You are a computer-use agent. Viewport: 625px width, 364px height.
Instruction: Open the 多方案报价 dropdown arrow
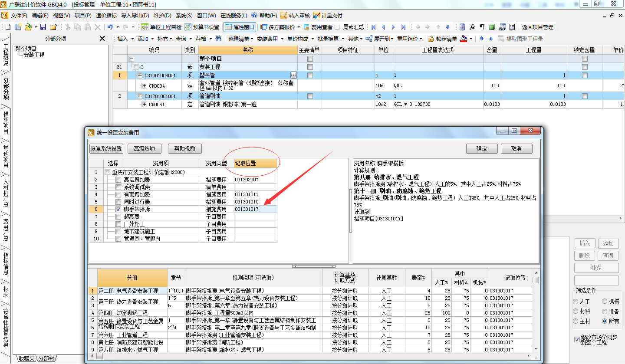(299, 27)
